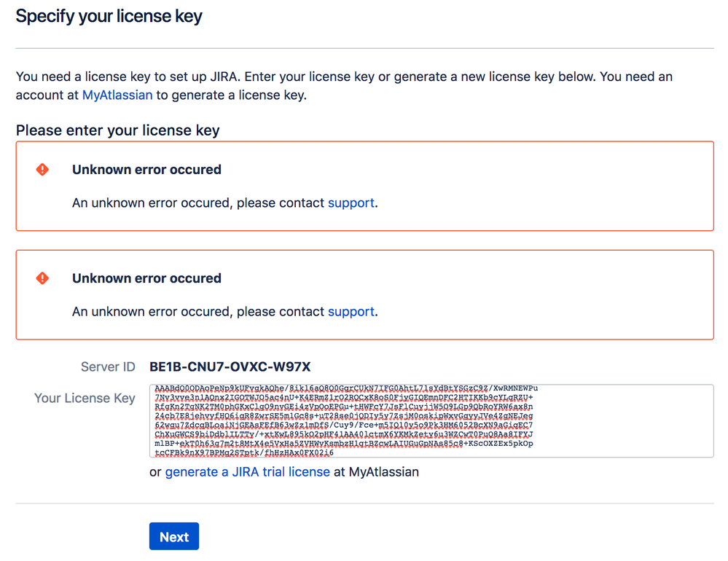This screenshot has height=561, width=728.
Task: Follow the support link in second error
Action: (x=351, y=312)
